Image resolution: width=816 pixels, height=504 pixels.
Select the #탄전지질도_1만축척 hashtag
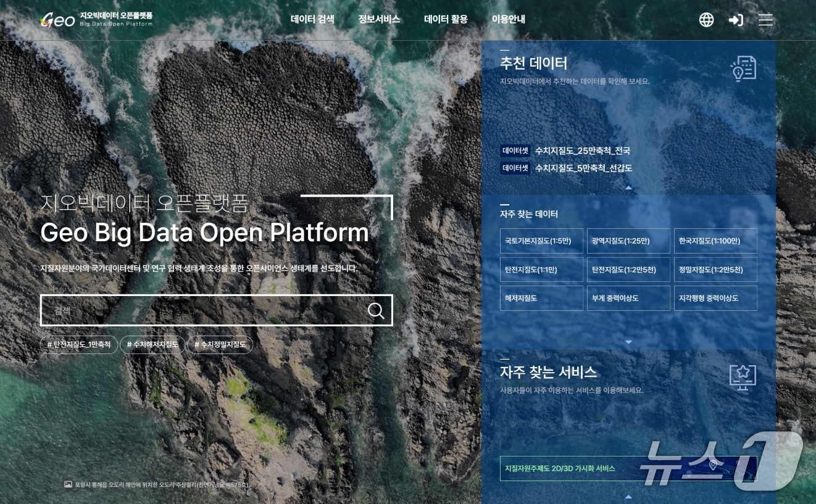[79, 344]
